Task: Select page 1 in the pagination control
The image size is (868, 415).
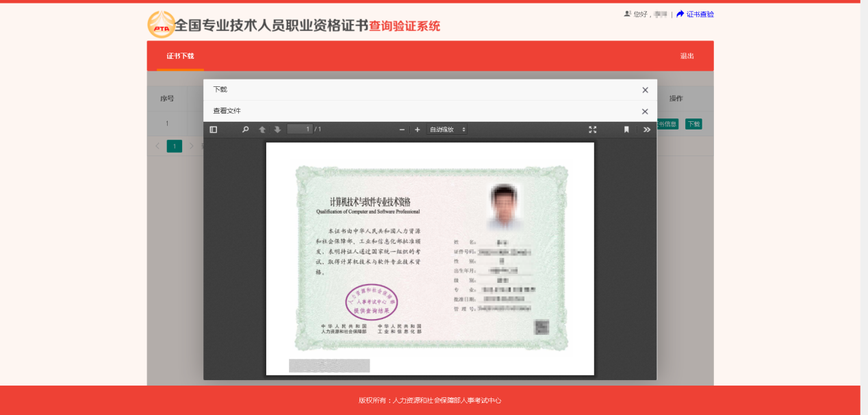Action: [x=174, y=145]
